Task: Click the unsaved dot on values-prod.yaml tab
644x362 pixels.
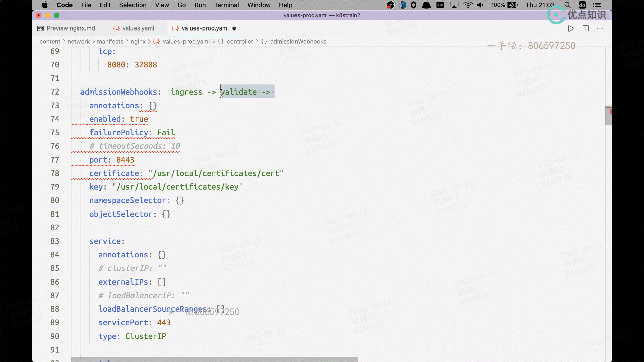Action: click(234, 28)
